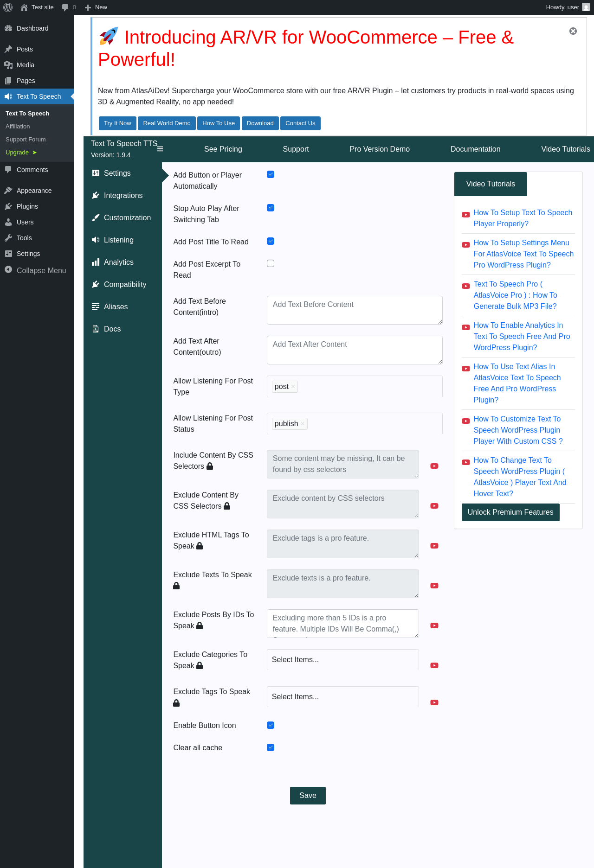This screenshot has width=594, height=868.
Task: Dismiss the AR/VR notice with the close icon
Action: [x=573, y=31]
